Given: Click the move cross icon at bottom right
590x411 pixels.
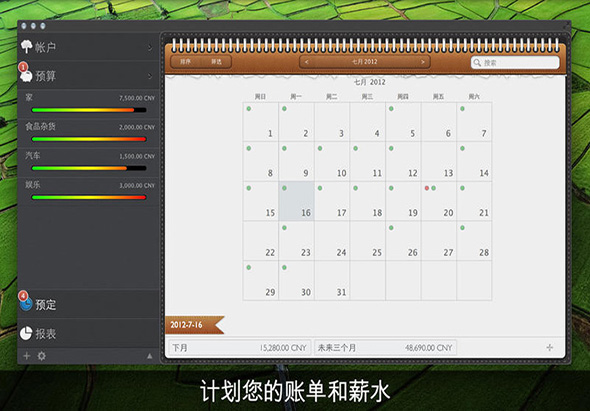Looking at the screenshot, I should 549,347.
